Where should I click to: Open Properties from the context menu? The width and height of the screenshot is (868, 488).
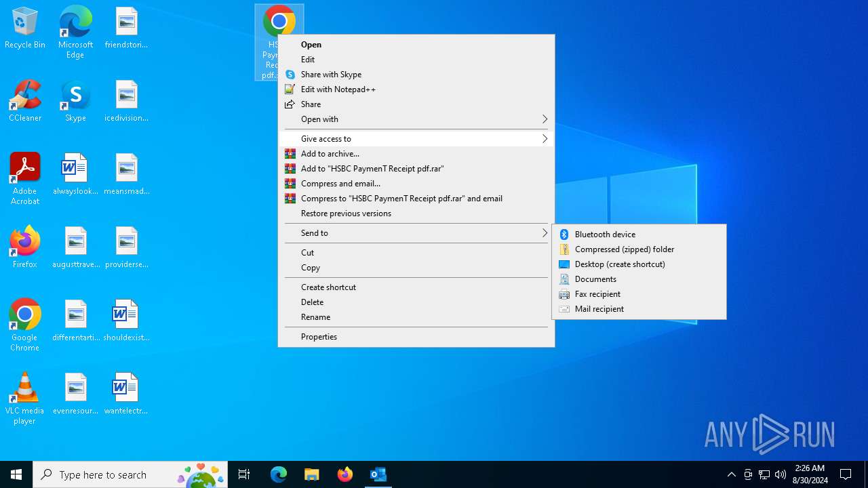click(x=416, y=337)
